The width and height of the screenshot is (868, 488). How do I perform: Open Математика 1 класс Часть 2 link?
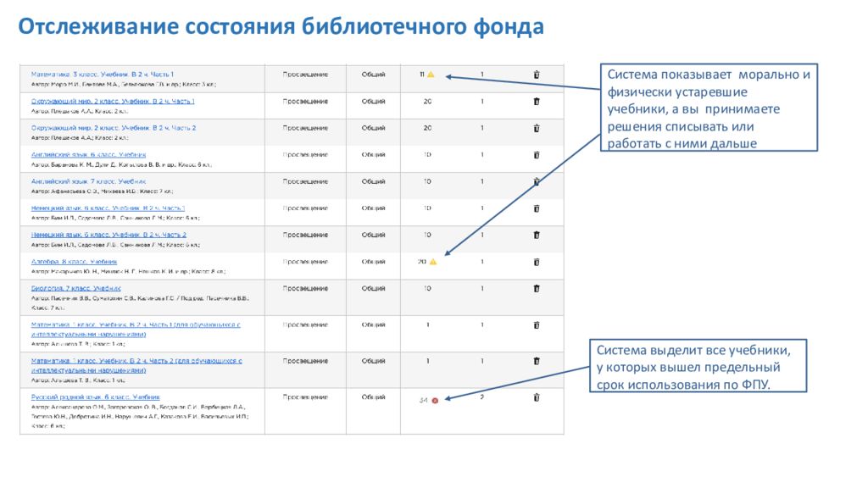click(136, 365)
